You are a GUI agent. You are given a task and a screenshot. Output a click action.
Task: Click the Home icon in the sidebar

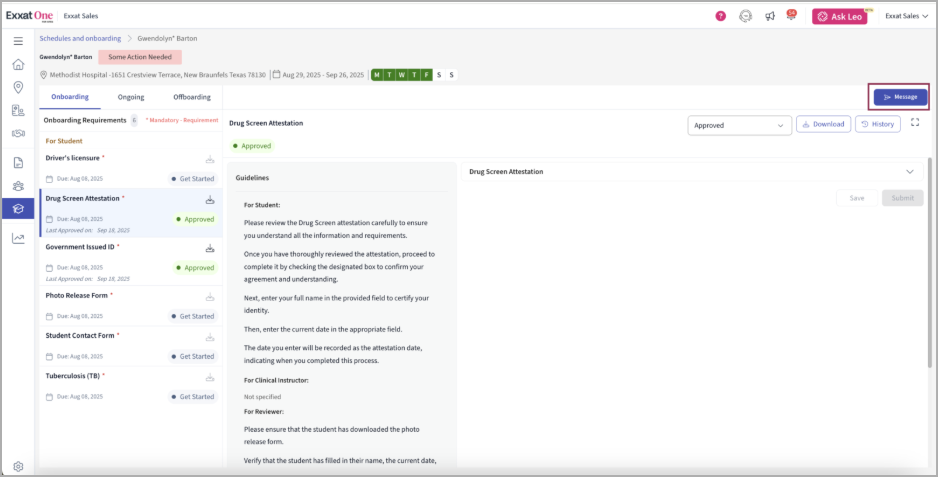pos(18,64)
